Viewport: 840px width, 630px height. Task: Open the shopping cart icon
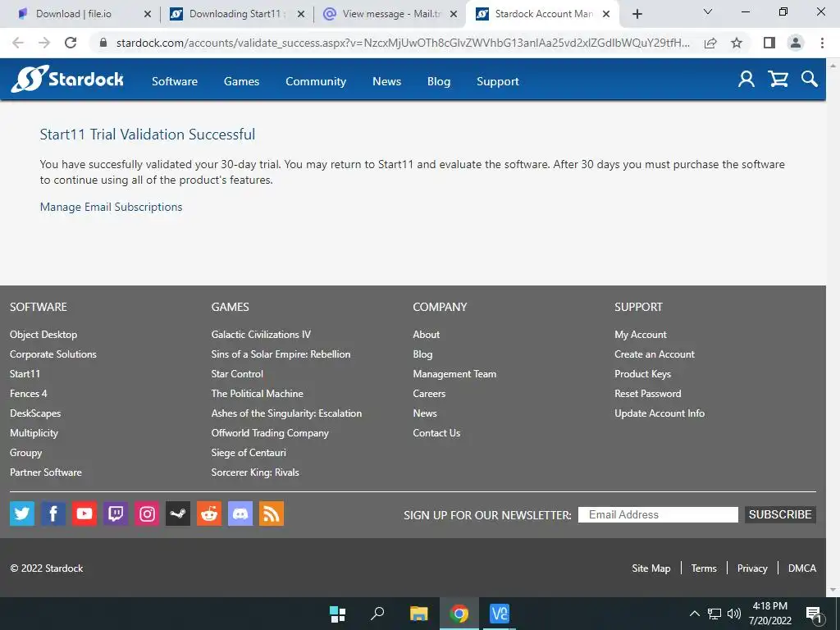click(778, 80)
